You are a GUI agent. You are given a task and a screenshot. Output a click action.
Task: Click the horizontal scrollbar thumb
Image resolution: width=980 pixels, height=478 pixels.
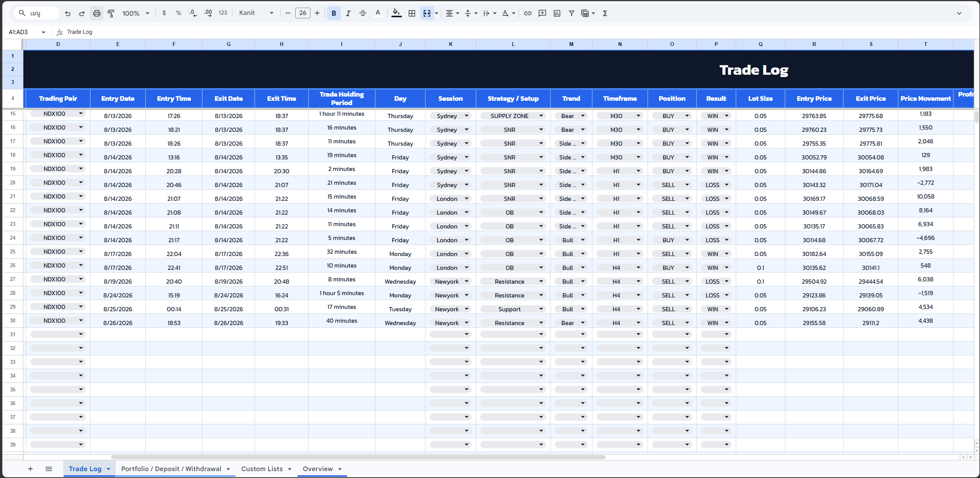(x=358, y=457)
